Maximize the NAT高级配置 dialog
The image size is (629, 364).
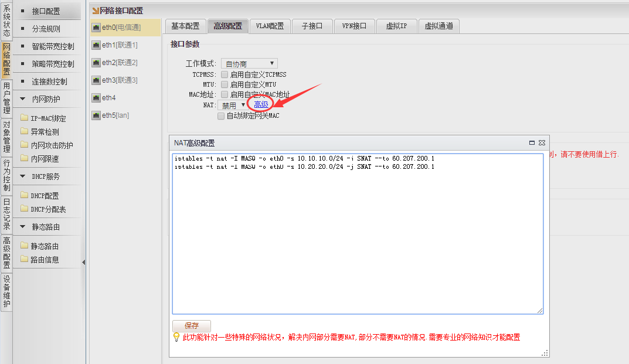pyautogui.click(x=532, y=142)
